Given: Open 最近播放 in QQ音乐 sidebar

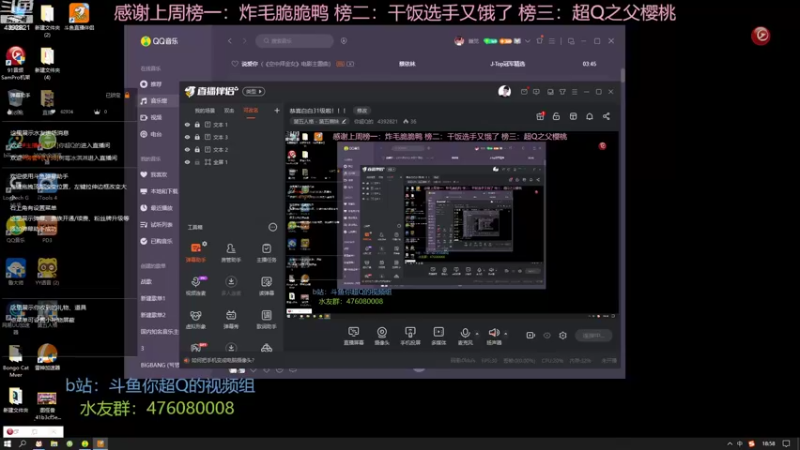Looking at the screenshot, I should point(157,208).
